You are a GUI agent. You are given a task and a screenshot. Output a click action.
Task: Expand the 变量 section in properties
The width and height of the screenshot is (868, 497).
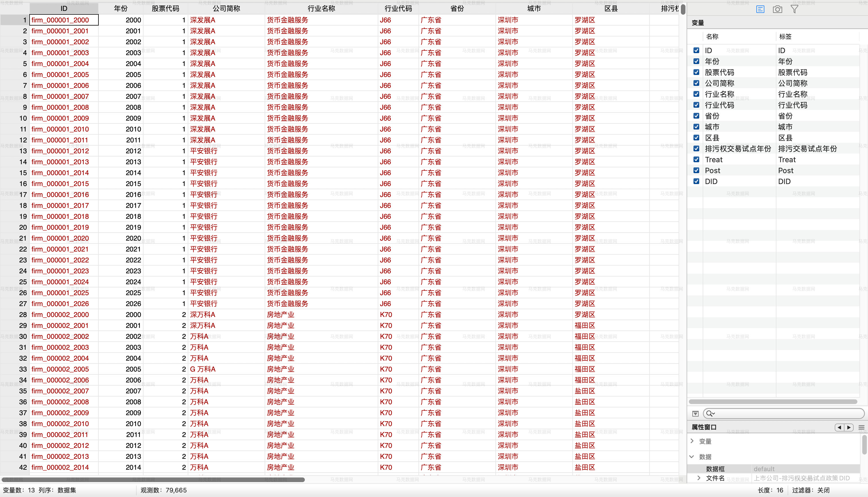coord(692,441)
